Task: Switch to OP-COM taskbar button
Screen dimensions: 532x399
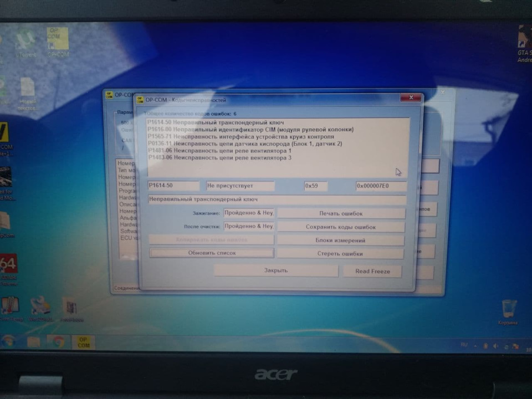Action: click(84, 342)
